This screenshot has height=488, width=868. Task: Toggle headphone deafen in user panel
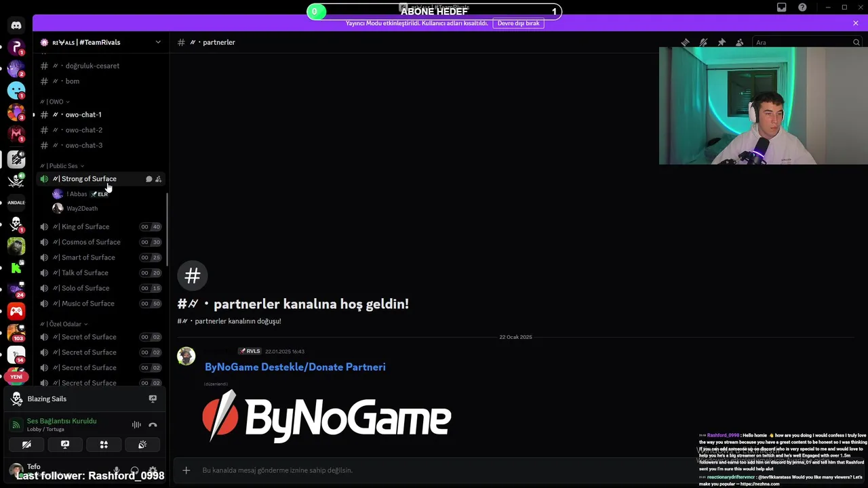coord(134,470)
